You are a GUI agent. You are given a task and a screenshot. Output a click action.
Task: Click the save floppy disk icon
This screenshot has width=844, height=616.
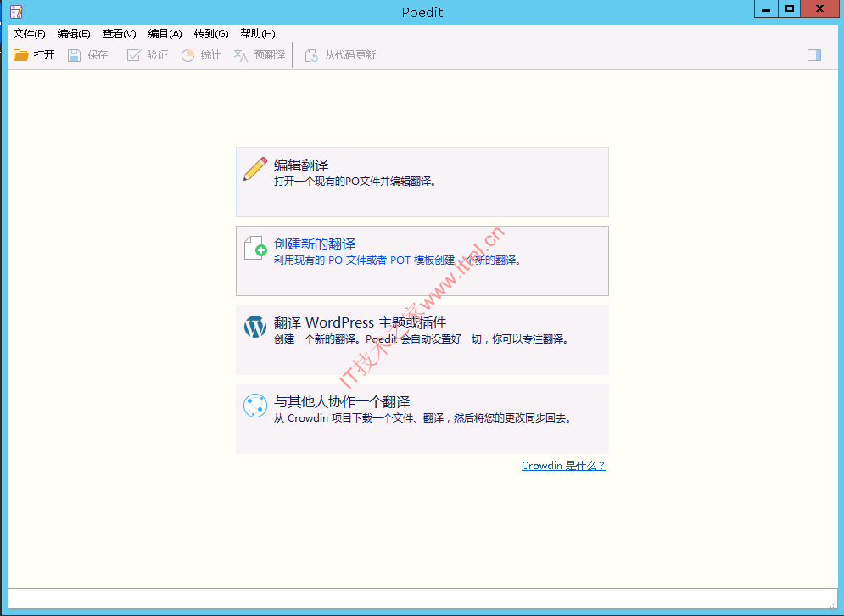click(x=74, y=55)
